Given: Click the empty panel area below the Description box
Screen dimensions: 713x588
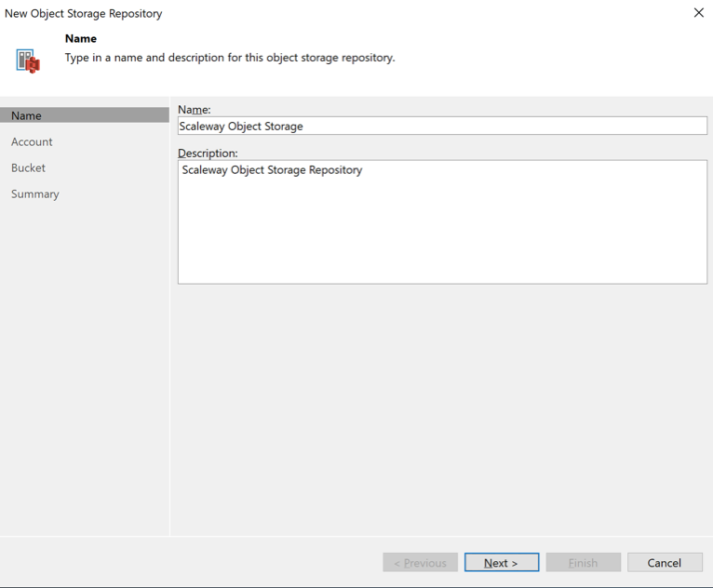Looking at the screenshot, I should [442, 409].
